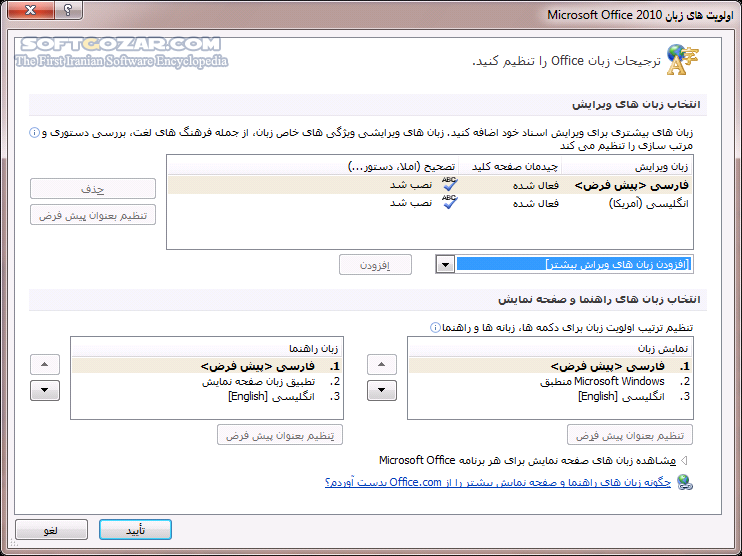The image size is (742, 556).
Task: Open the Office.com link for more display languages
Action: coord(498,482)
